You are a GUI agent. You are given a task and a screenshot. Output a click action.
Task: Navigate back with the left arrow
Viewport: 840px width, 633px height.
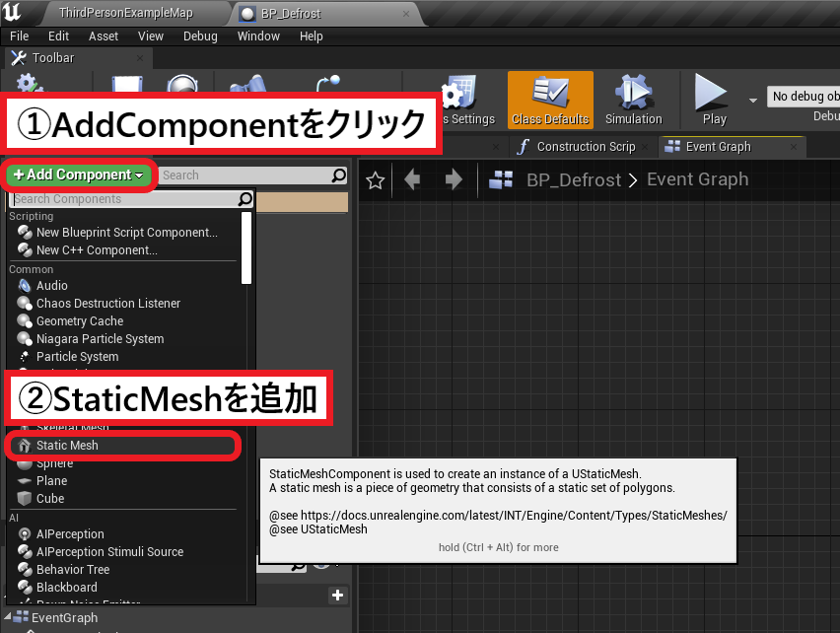click(x=412, y=179)
